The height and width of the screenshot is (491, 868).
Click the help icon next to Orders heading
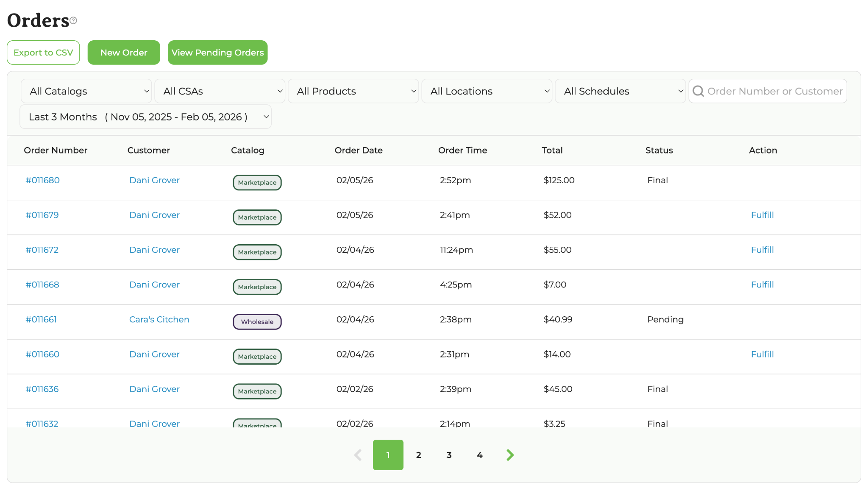coord(73,20)
